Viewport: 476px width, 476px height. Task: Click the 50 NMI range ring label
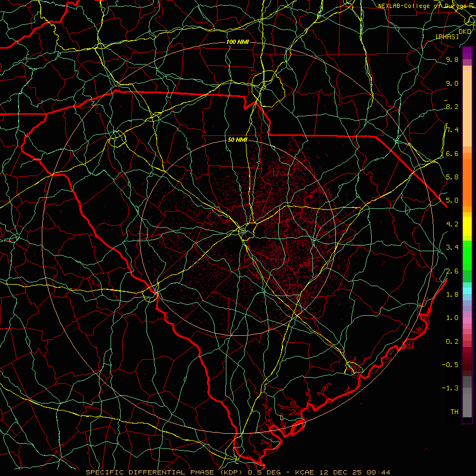point(237,140)
